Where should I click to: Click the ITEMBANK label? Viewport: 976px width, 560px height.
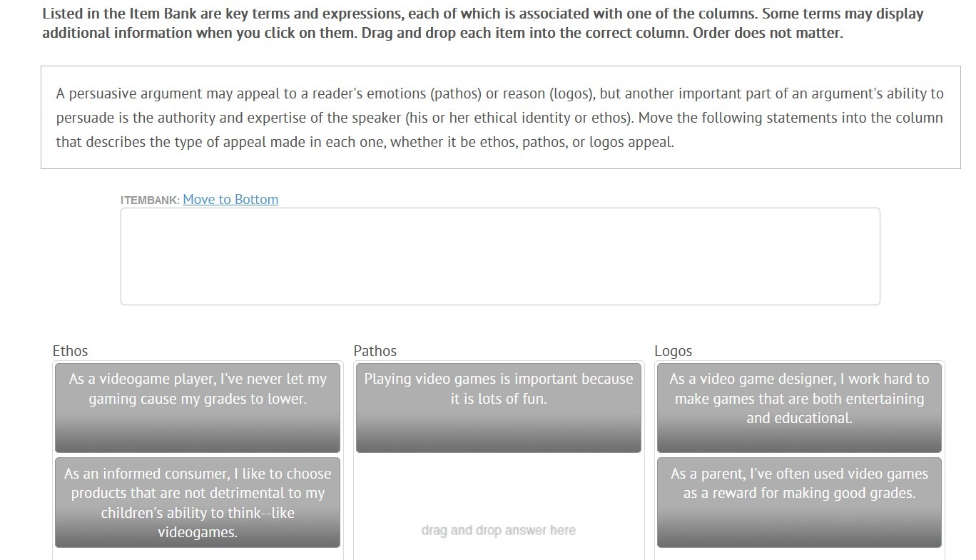(150, 200)
